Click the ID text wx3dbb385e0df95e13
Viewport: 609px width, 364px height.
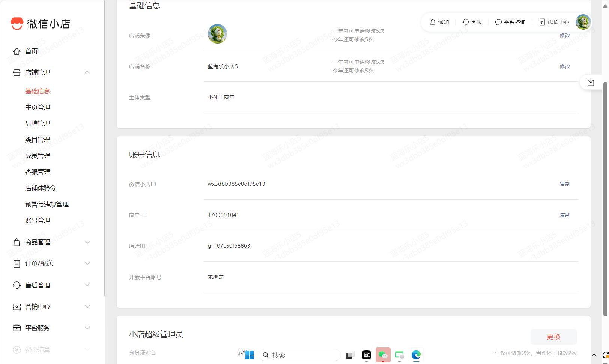click(x=236, y=184)
